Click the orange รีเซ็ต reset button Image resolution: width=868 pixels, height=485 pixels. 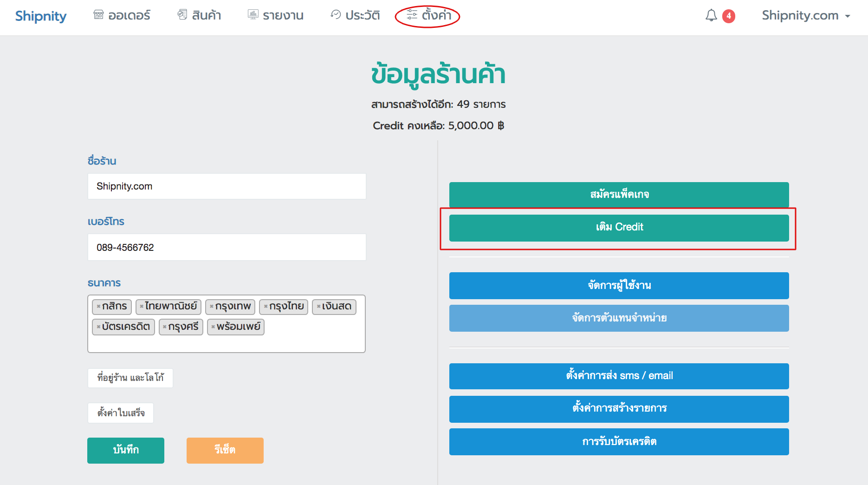click(x=225, y=450)
